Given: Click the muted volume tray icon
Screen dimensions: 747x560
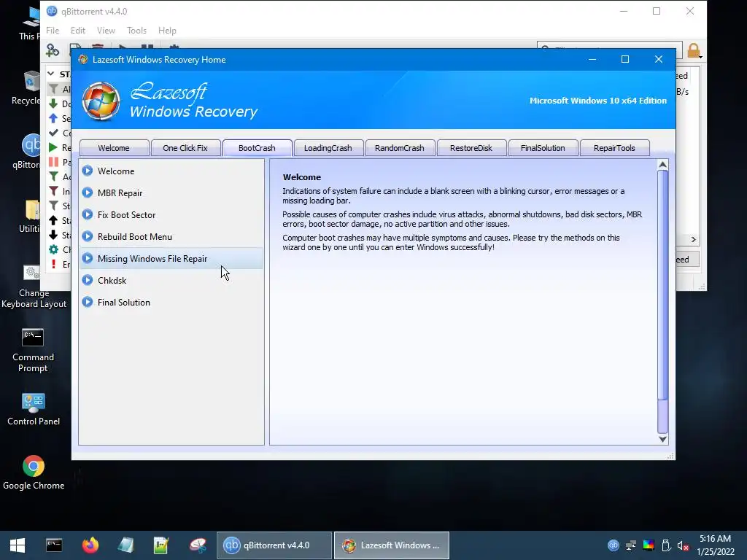Looking at the screenshot, I should (x=683, y=545).
